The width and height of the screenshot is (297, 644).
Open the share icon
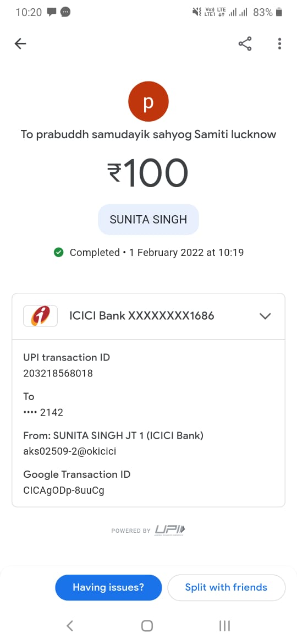(x=245, y=43)
